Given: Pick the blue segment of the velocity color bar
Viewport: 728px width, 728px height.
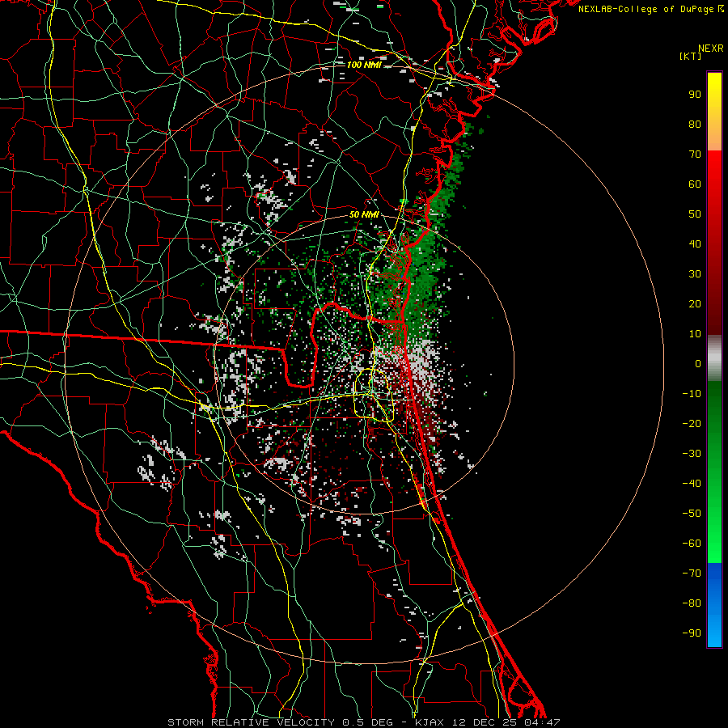Looking at the screenshot, I should [714, 605].
